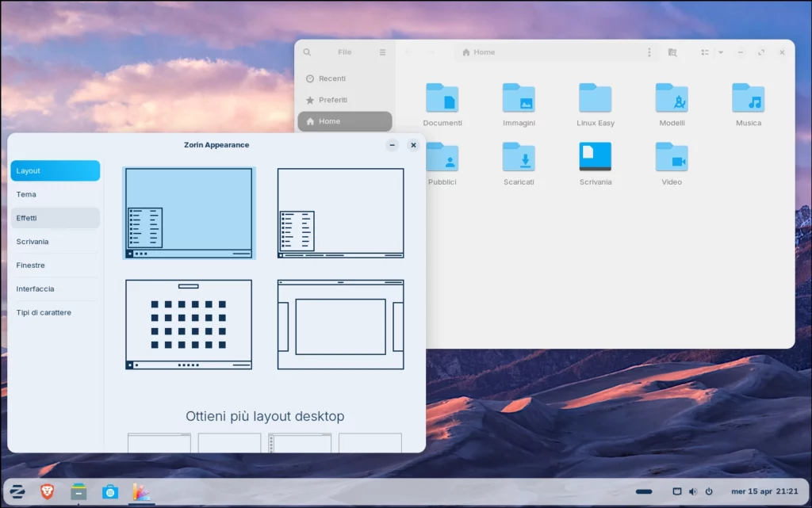Open the power icon in the system tray
This screenshot has width=812, height=508.
coord(708,491)
